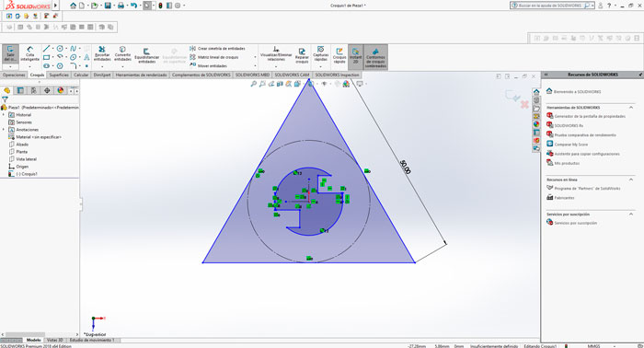644x348 pixels.
Task: Open the ConfigurationManager tab icon
Action: (34, 90)
